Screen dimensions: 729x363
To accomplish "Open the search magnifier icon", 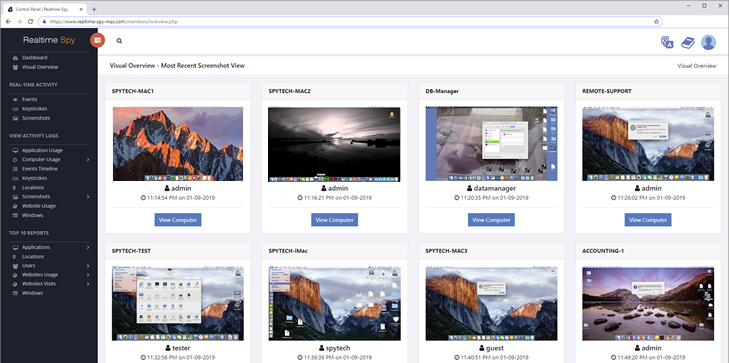I will (x=119, y=41).
